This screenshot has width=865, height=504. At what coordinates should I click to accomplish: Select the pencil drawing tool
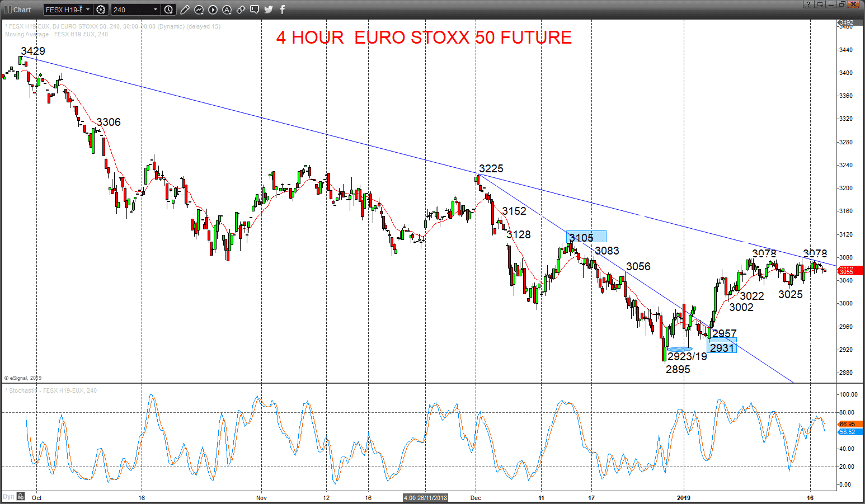tap(185, 10)
